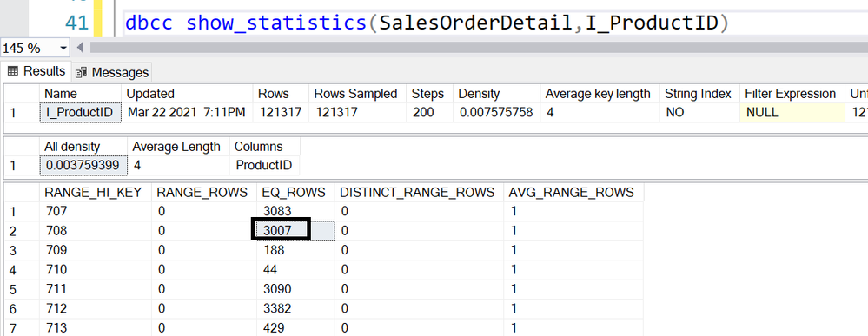Select the I_ProductID name cell
The height and width of the screenshot is (336, 868).
[x=80, y=112]
